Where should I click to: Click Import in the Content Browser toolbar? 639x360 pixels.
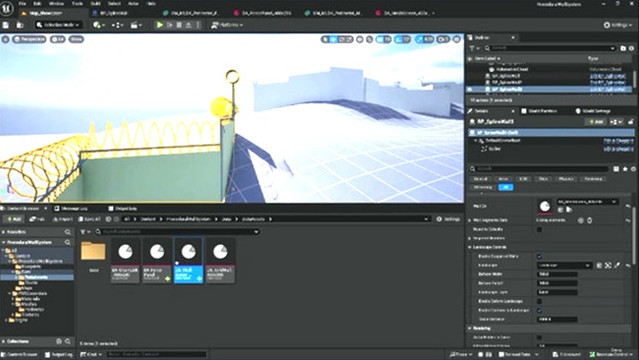point(62,219)
